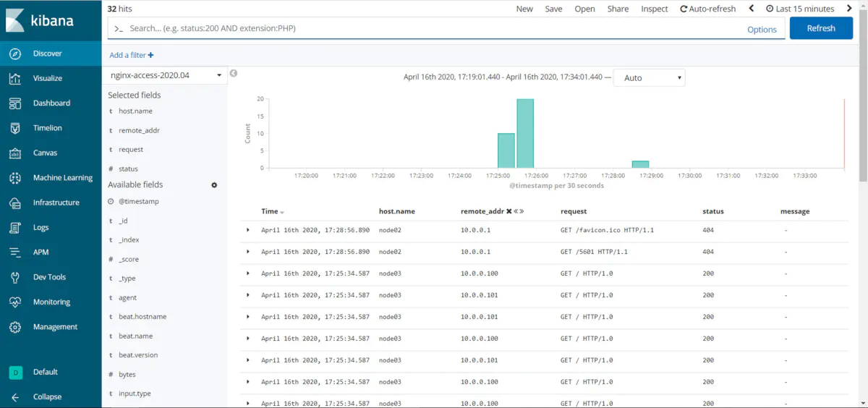Open query Options link
The width and height of the screenshot is (868, 408).
pos(762,30)
